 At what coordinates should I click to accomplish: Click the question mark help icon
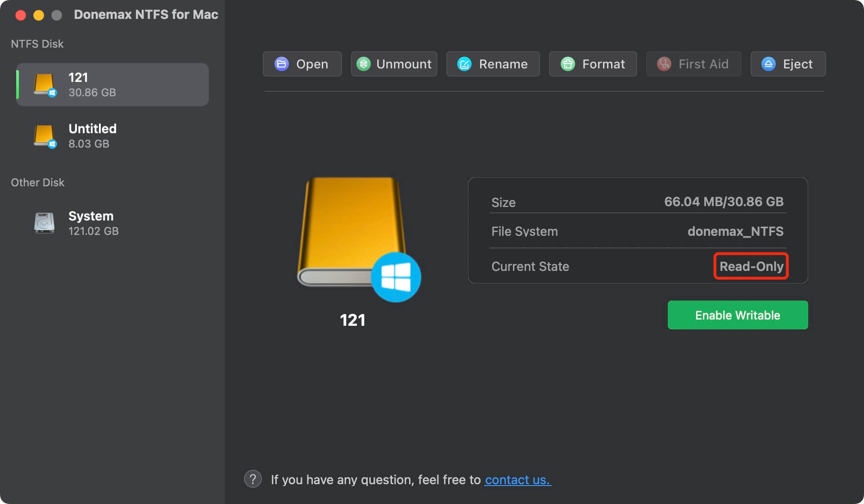click(252, 479)
